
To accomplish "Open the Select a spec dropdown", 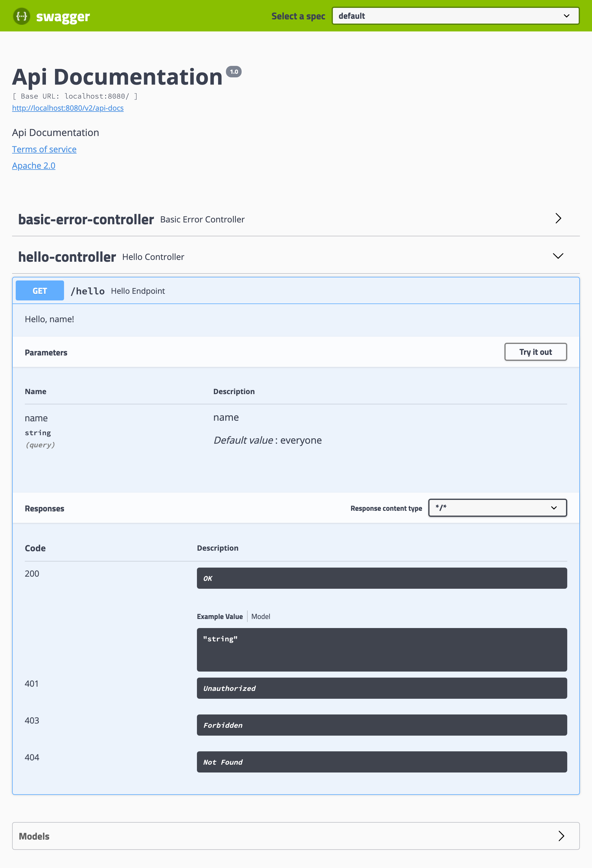I will (x=455, y=16).
